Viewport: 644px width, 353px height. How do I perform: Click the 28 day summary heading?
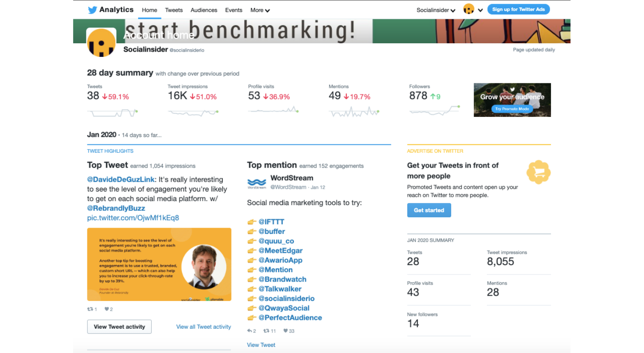120,73
